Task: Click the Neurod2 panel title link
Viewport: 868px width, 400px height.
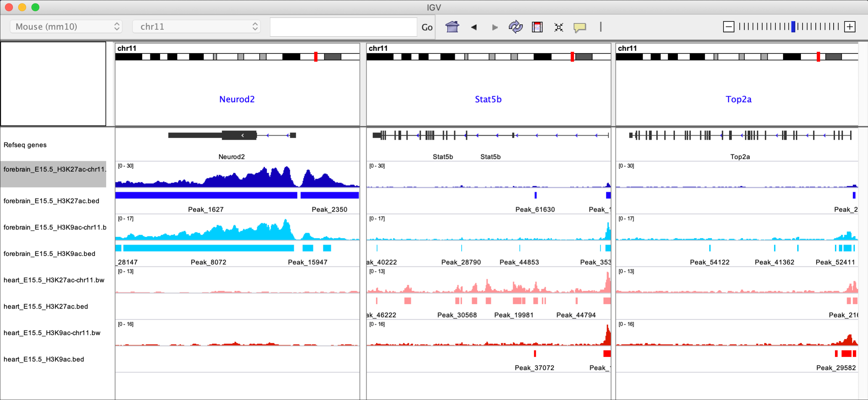Action: click(x=237, y=99)
